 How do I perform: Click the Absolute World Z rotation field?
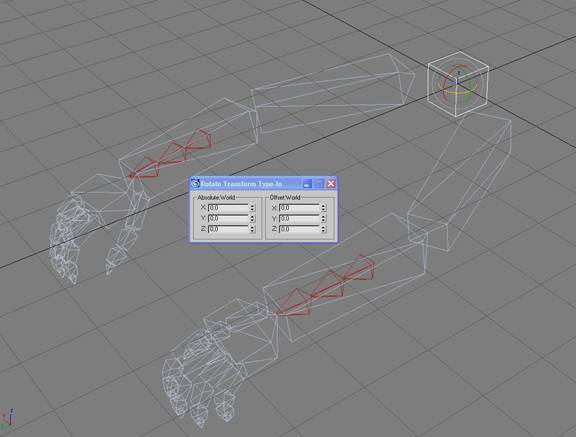(x=228, y=229)
